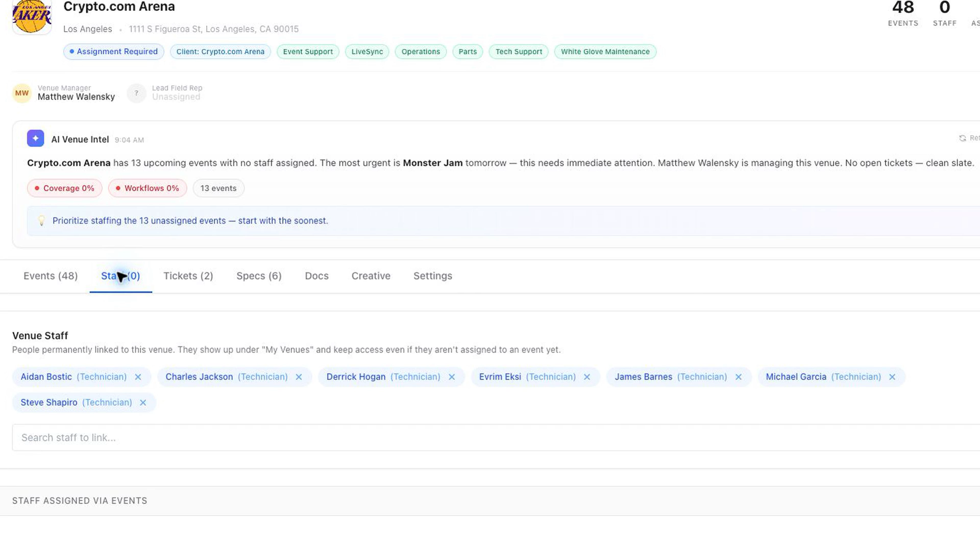Open the Events (48) tab
Viewport: 980px width, 551px height.
coord(51,276)
